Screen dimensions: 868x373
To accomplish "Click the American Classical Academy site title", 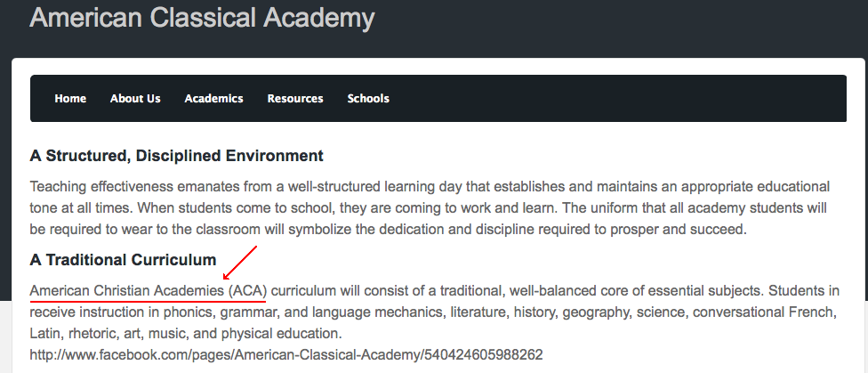I will point(202,18).
